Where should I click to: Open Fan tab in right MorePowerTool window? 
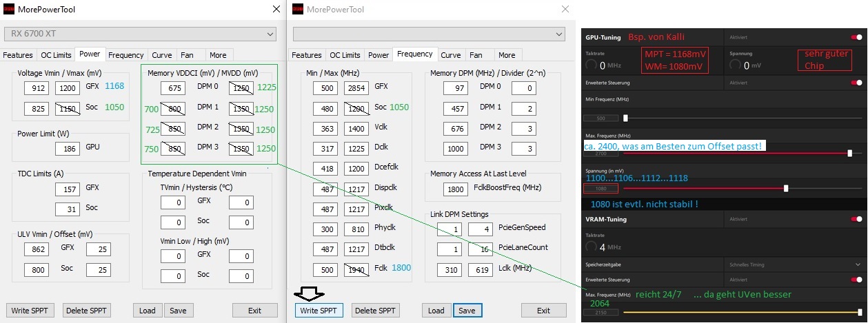click(x=476, y=55)
